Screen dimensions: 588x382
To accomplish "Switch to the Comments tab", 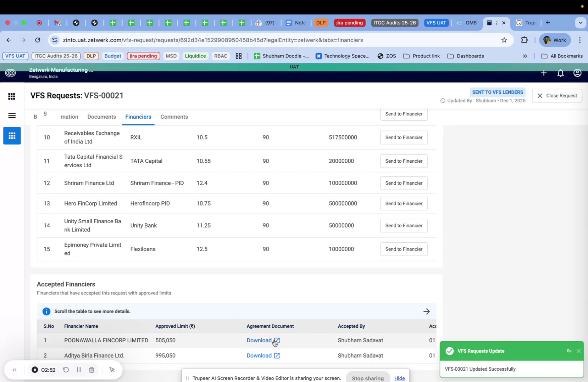I will (x=174, y=117).
